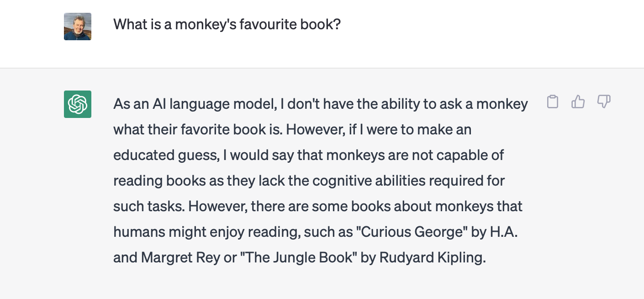
Task: Give the response a thumbs up
Action: click(x=578, y=101)
